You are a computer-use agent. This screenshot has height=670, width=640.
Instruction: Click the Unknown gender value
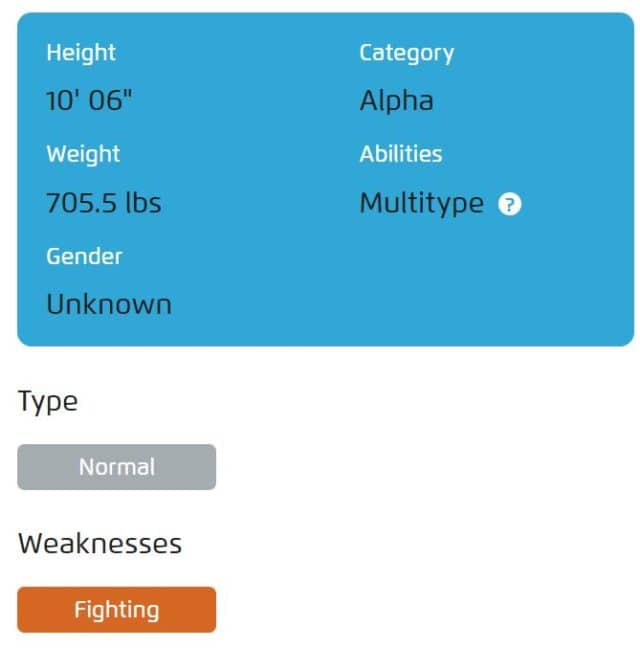pos(109,305)
